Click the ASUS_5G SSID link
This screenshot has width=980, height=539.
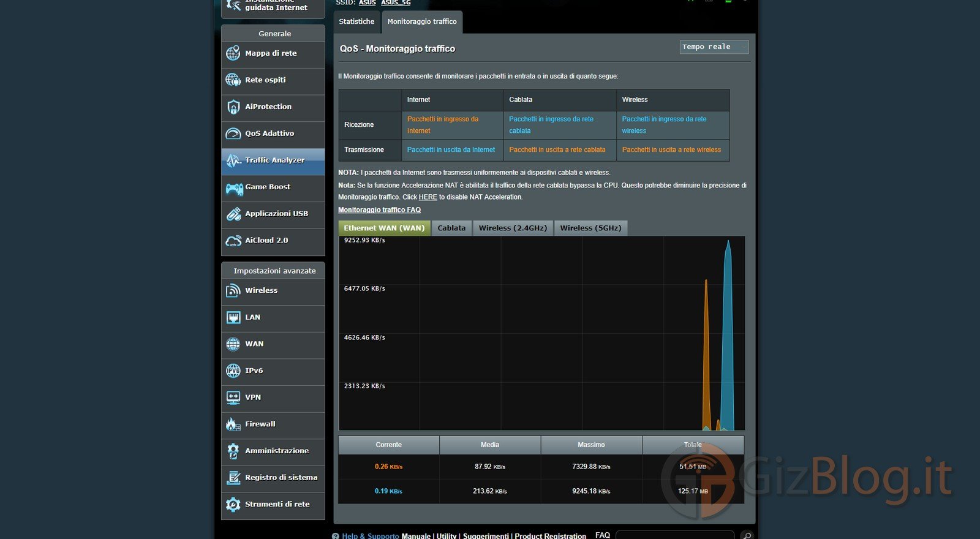point(396,2)
